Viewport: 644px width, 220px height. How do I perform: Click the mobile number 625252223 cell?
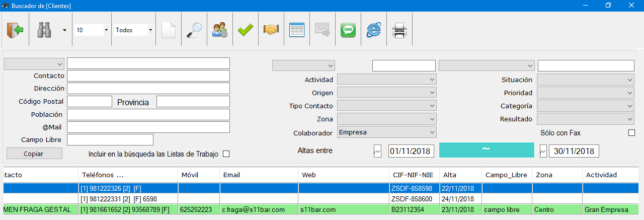tap(199, 209)
